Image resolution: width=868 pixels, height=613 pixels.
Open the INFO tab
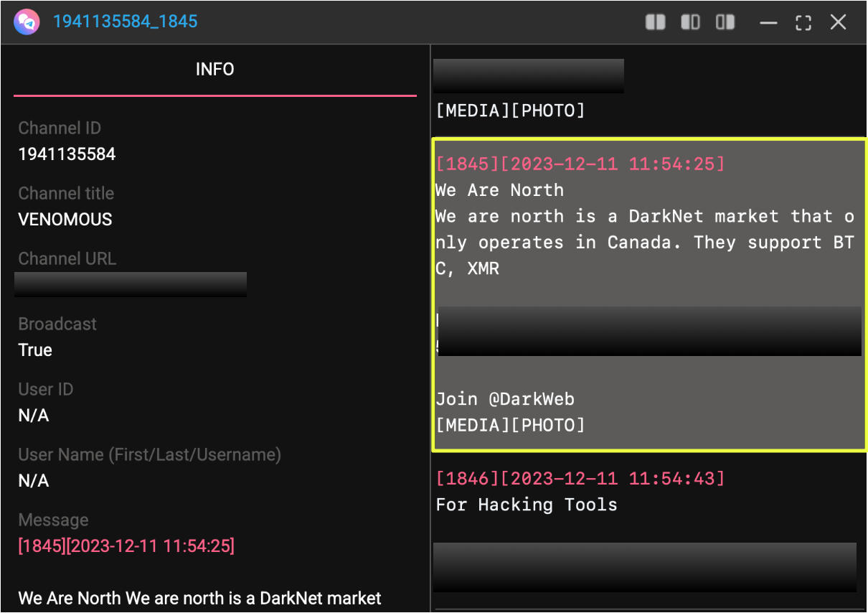tap(214, 70)
